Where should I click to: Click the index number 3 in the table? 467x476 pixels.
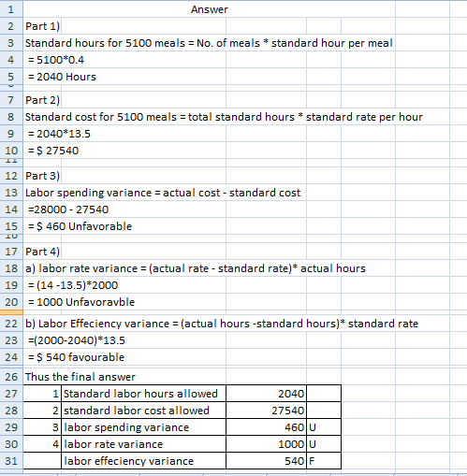(x=42, y=427)
